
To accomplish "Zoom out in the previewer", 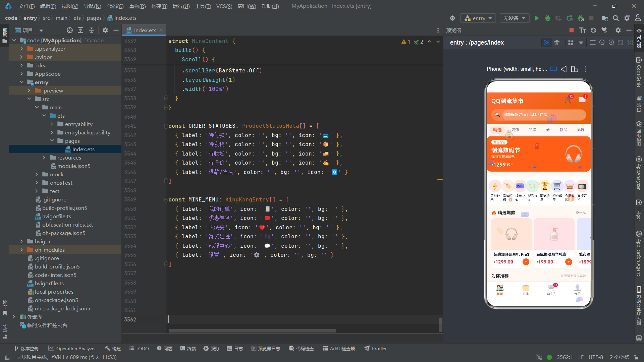I will click(602, 43).
